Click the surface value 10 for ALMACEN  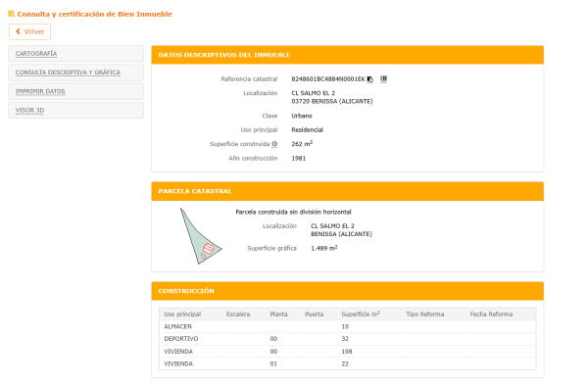pos(345,326)
